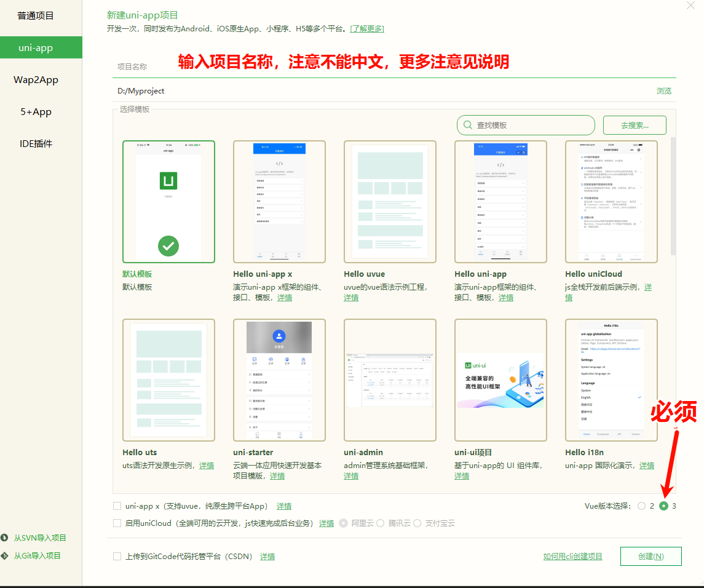Switch to the Wap2App project tab

[x=36, y=80]
